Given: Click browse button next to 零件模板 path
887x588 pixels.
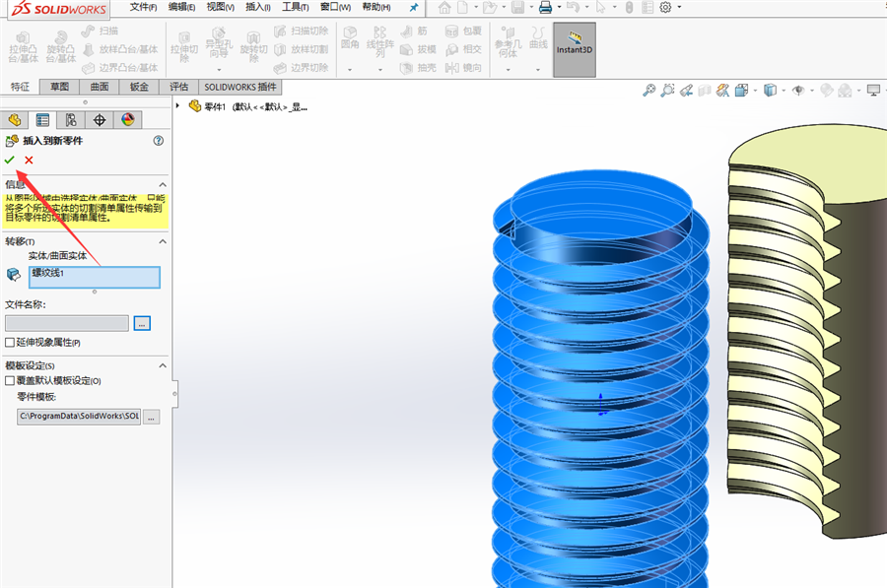Looking at the screenshot, I should coord(152,418).
